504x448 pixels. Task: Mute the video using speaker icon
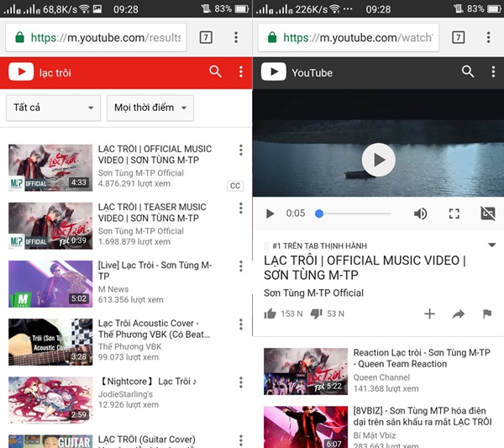tap(420, 213)
